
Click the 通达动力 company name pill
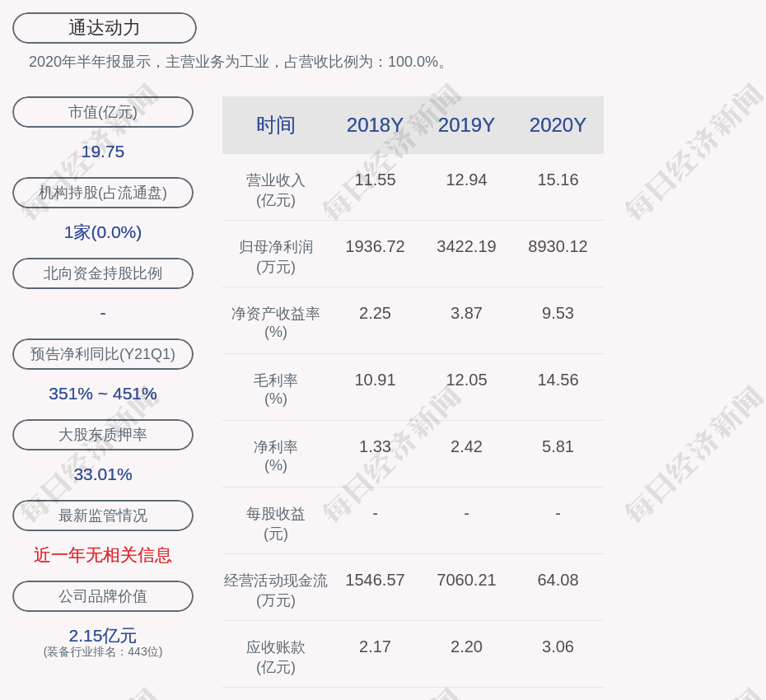tap(105, 28)
